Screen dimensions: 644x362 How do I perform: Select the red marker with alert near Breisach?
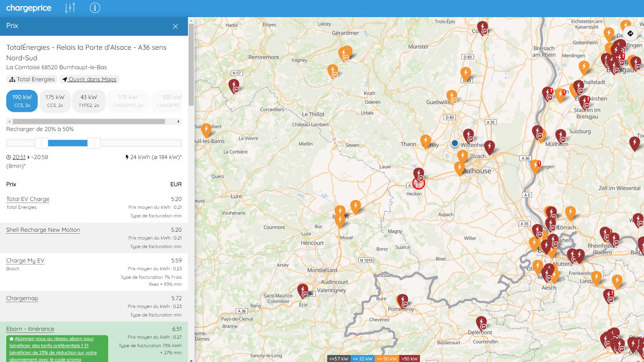pyautogui.click(x=548, y=94)
